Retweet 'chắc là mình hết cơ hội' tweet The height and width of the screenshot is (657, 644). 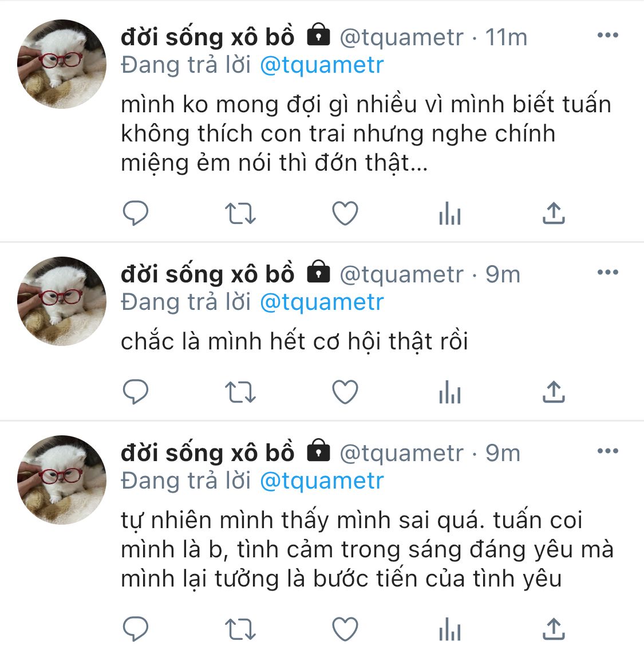[x=240, y=392]
